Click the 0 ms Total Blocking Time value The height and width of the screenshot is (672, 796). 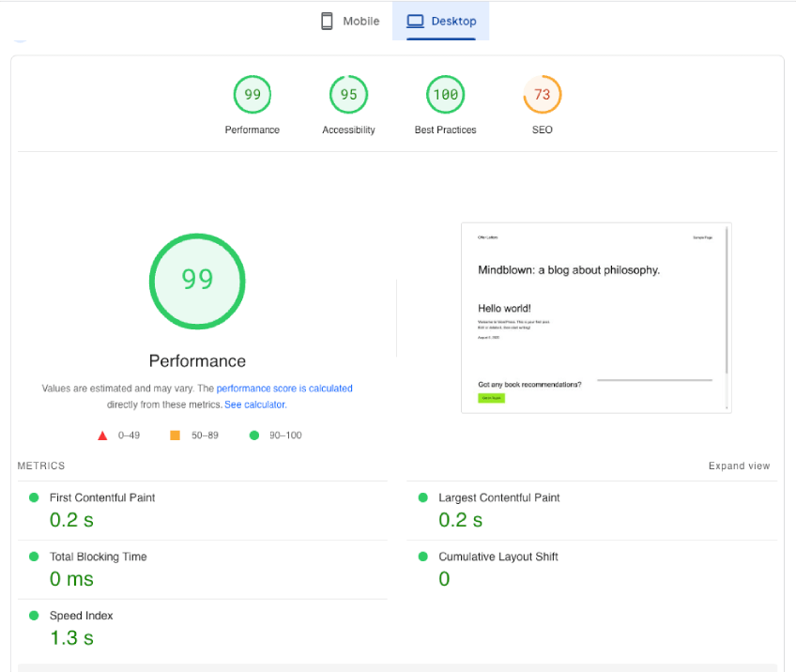pos(71,579)
